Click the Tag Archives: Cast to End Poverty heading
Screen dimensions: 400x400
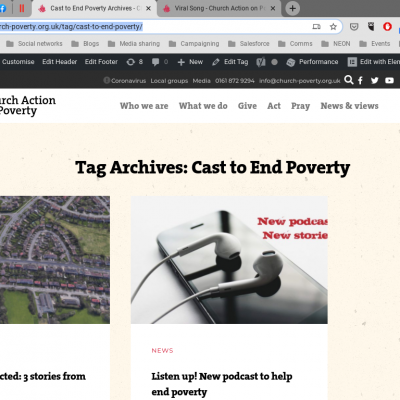coord(212,167)
